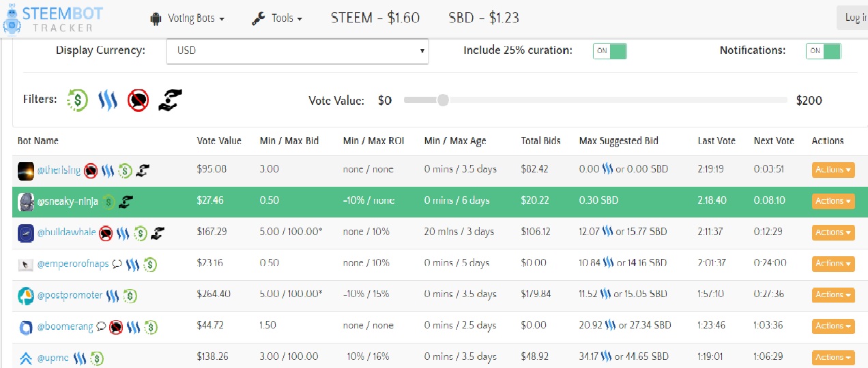Viewport: 868px width, 368px height.
Task: Click the dollar icon beside @postpromoter
Action: [x=130, y=295]
